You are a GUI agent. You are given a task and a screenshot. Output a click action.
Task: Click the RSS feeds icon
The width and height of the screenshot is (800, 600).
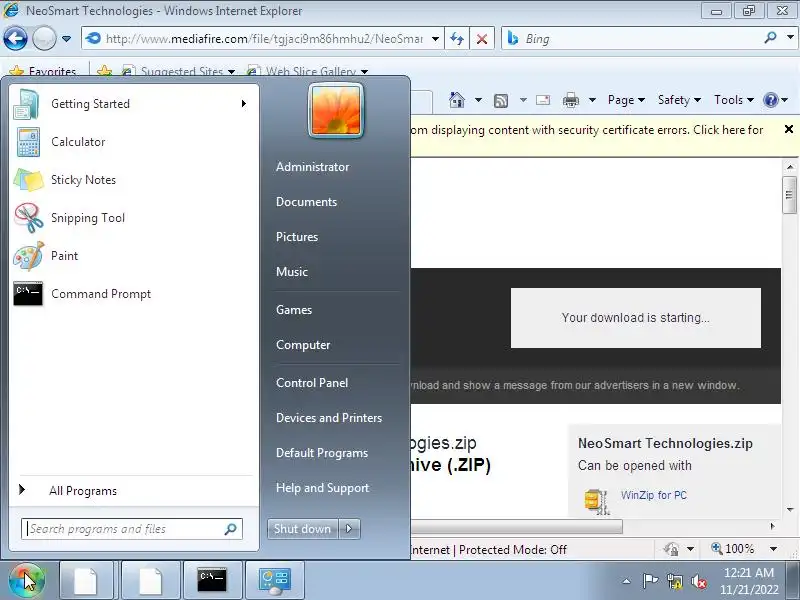click(x=501, y=101)
